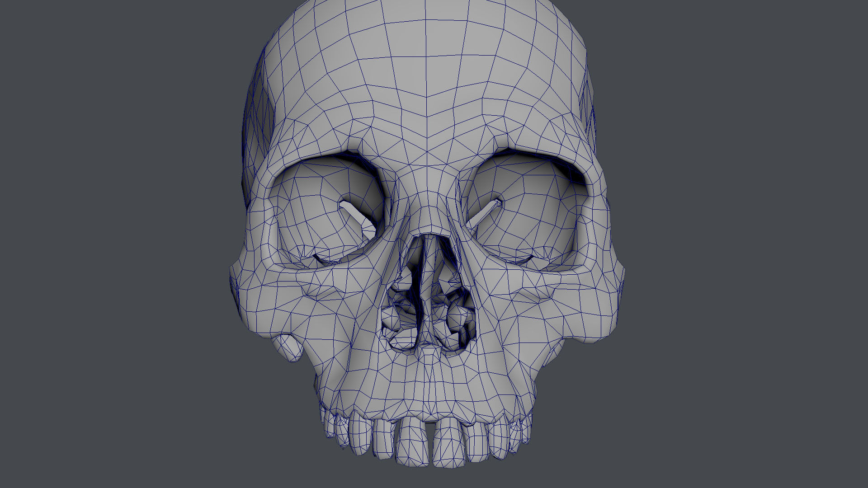Click empty gray background left of the skull
Viewport: 868px width, 488px height.
click(113, 244)
